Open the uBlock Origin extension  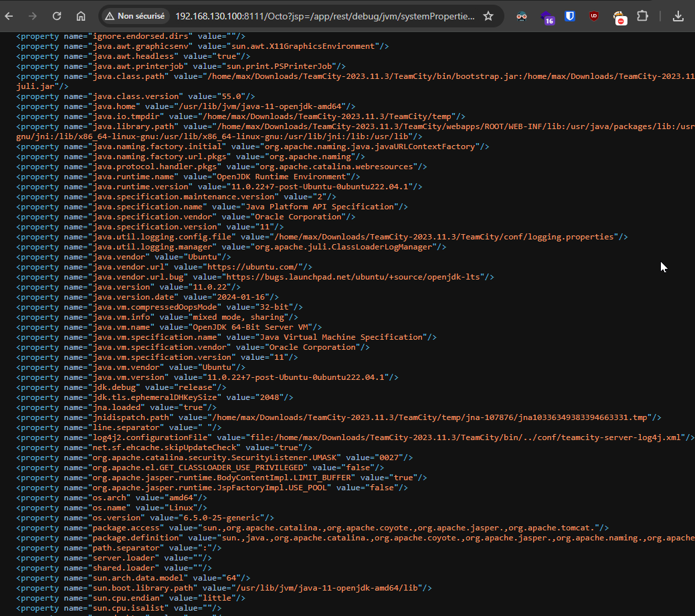594,17
